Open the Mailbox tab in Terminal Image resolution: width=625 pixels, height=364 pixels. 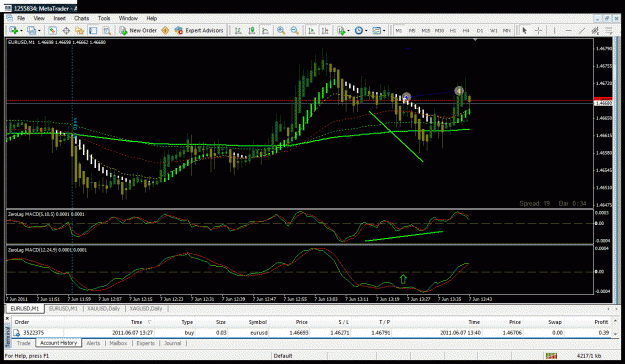[118, 343]
